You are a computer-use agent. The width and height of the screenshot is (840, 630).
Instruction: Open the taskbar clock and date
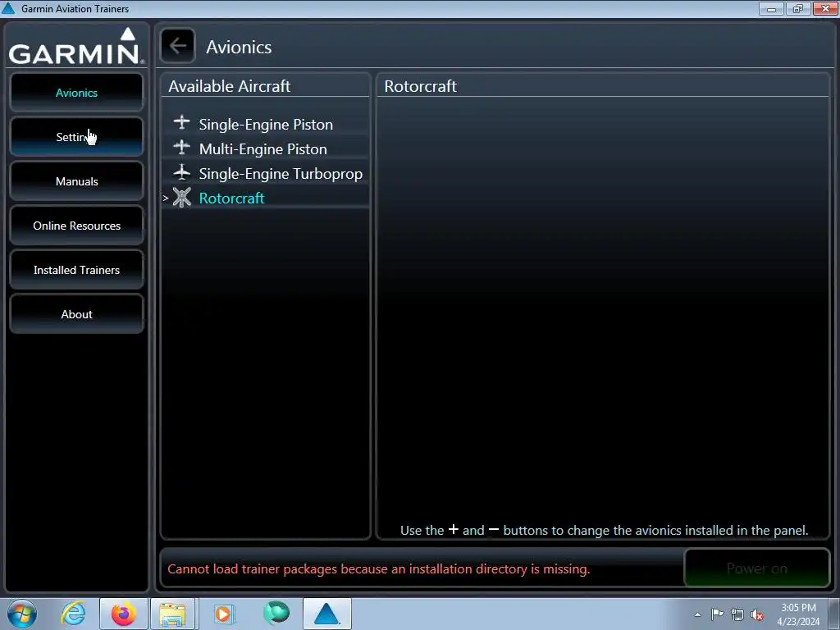click(x=798, y=614)
